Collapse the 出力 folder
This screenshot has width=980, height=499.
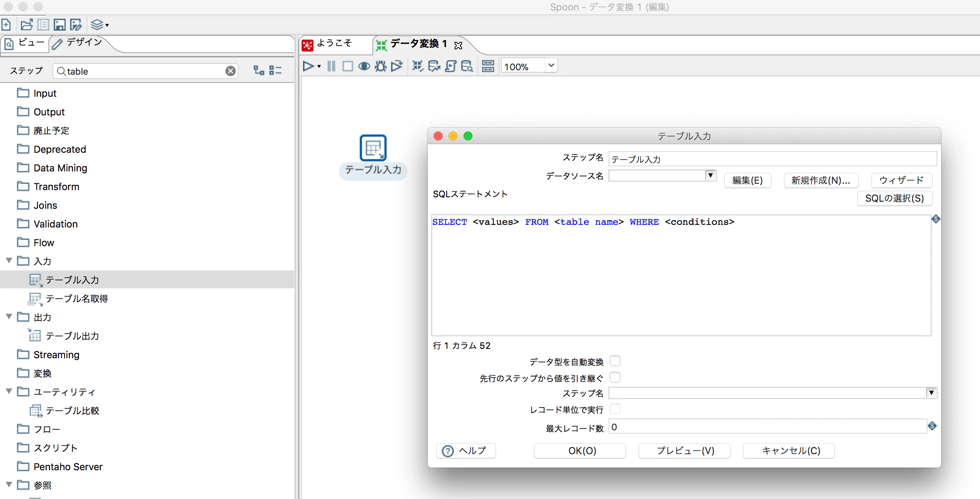[x=9, y=316]
